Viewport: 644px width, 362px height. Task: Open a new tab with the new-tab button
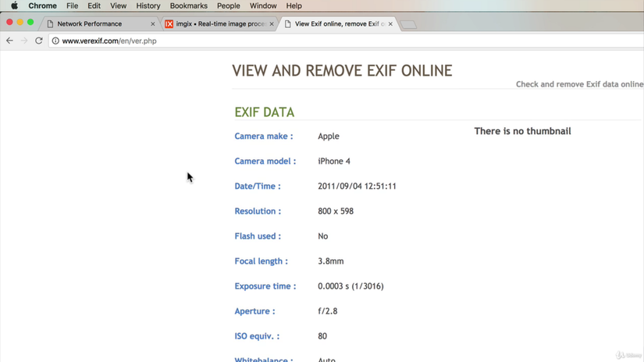point(408,25)
